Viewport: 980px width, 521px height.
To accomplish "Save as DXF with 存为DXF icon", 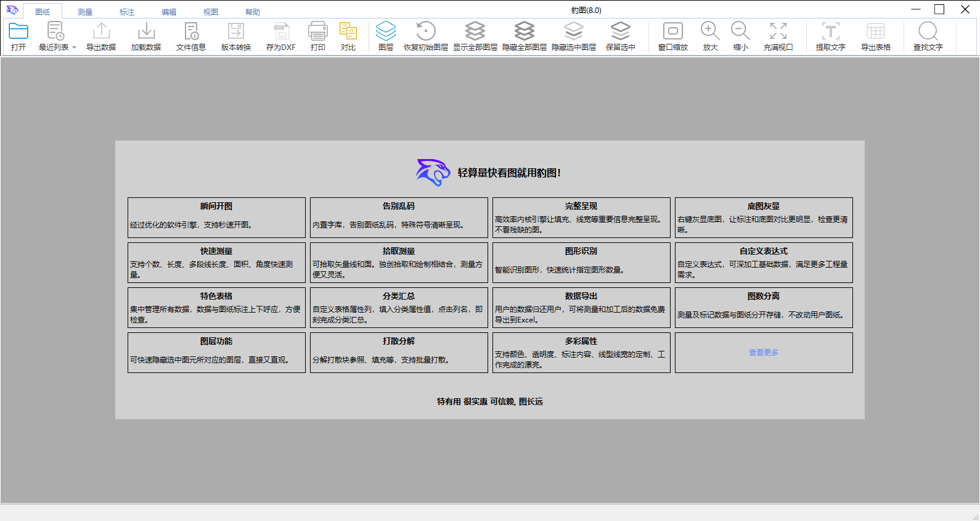I will click(x=281, y=31).
